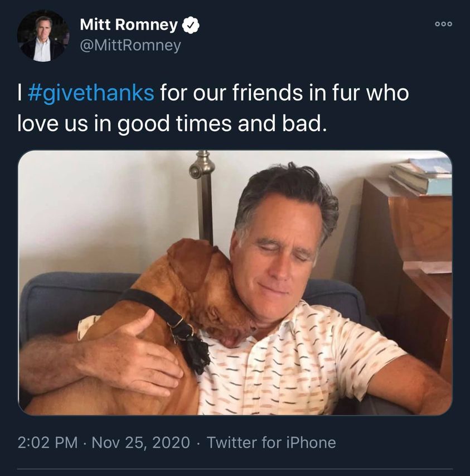470x476 pixels.
Task: Open the tweet's three-dot more options menu
Action: click(x=444, y=24)
